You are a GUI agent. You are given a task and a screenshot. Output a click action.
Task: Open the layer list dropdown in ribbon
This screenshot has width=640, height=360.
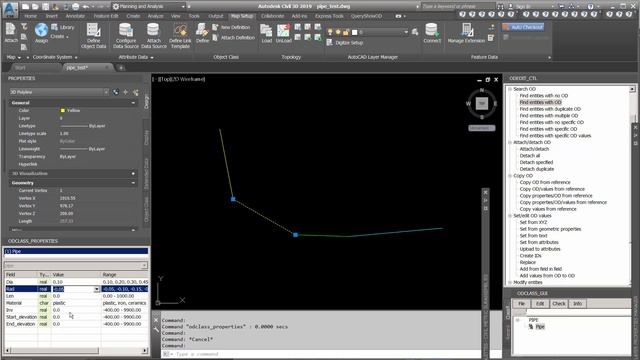click(406, 32)
